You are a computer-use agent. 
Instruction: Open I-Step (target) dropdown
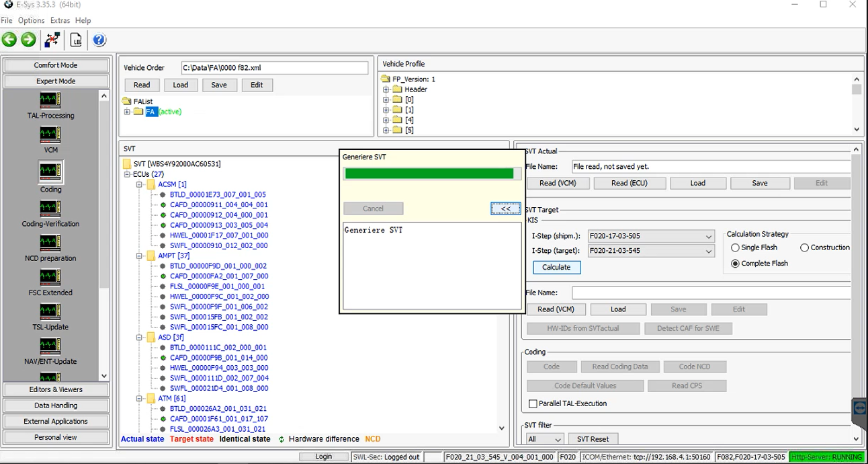(x=709, y=252)
